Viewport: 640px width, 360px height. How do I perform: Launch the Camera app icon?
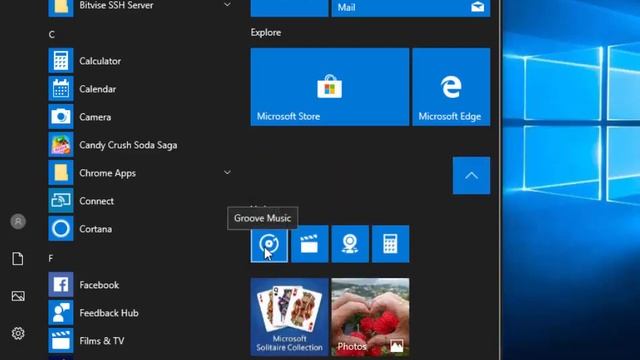click(x=61, y=117)
